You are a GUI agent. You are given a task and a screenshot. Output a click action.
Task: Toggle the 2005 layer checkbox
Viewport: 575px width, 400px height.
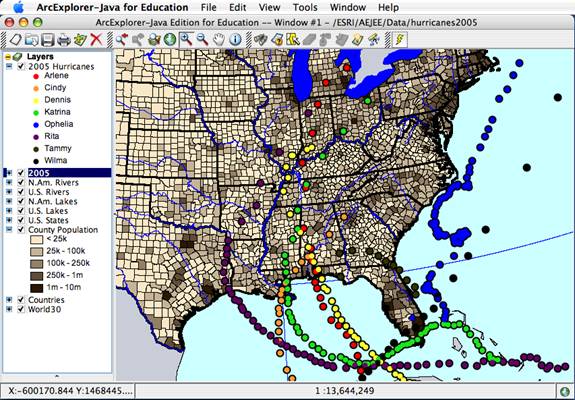tap(21, 173)
